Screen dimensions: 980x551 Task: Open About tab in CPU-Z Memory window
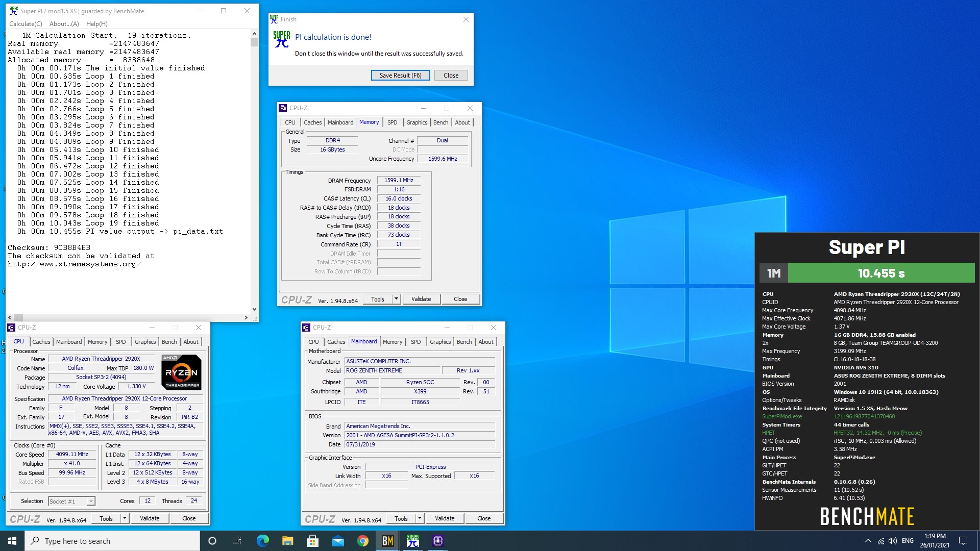(x=462, y=122)
